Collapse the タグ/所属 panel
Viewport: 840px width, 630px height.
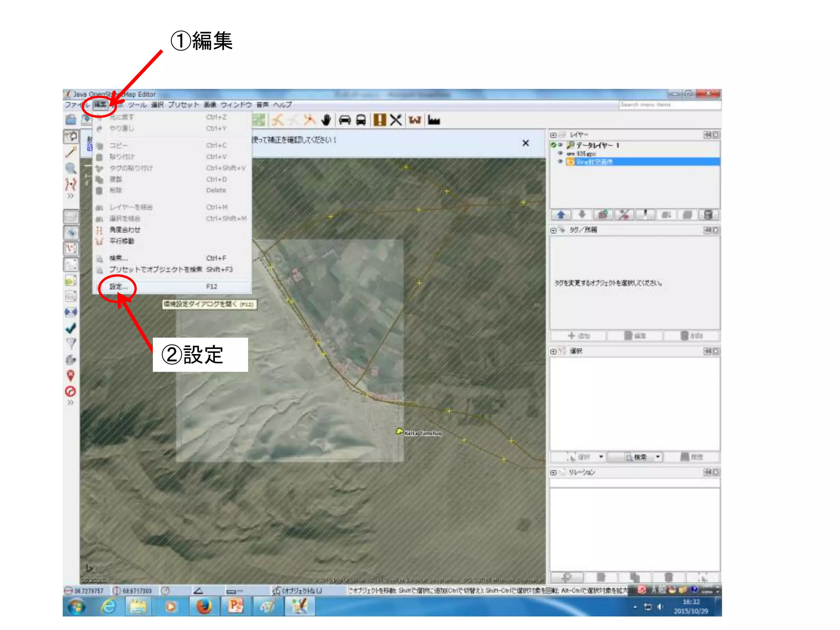pyautogui.click(x=553, y=231)
